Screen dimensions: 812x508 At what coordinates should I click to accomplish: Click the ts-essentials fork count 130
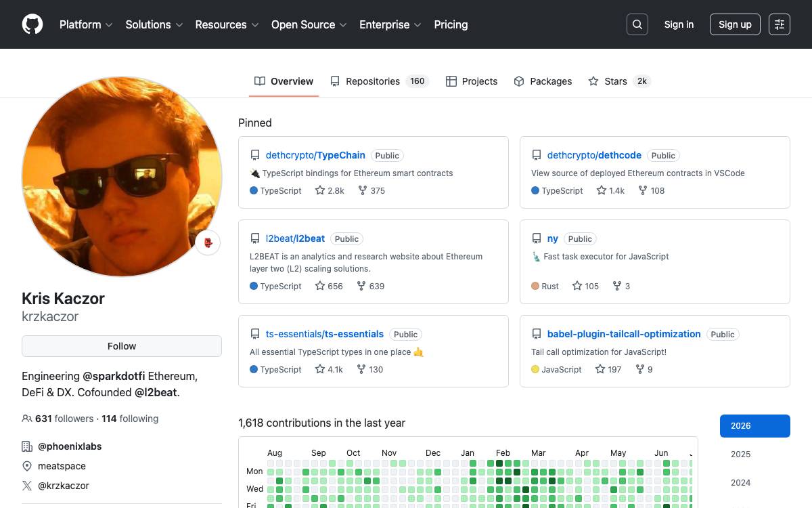coord(370,369)
